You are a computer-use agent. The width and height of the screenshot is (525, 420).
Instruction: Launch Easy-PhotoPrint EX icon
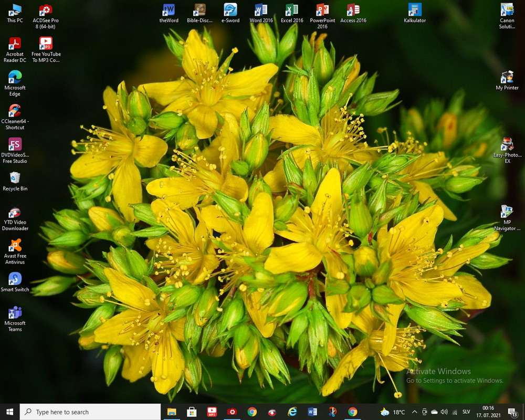(507, 151)
